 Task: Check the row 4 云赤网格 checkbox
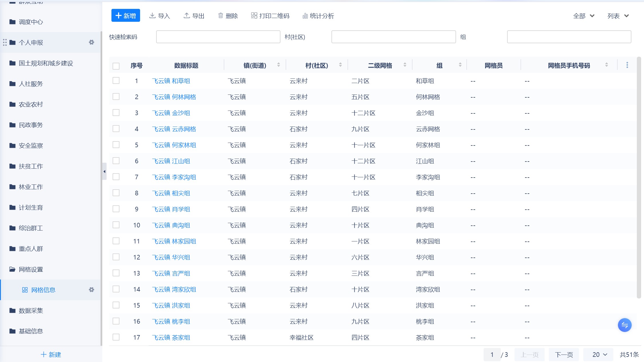[116, 129]
